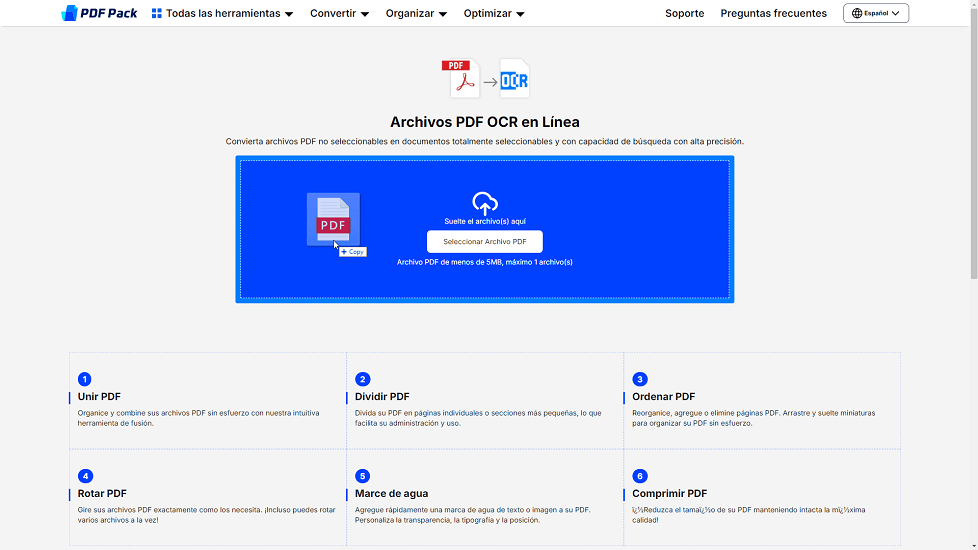Screen dimensions: 978x550
Task: Click the cloud upload icon
Action: 485,203
